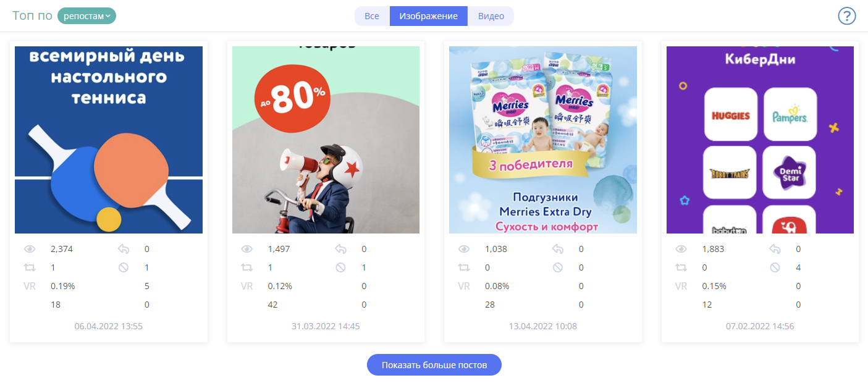Open the help question mark icon
Screen dimensions: 868x383
(846, 16)
